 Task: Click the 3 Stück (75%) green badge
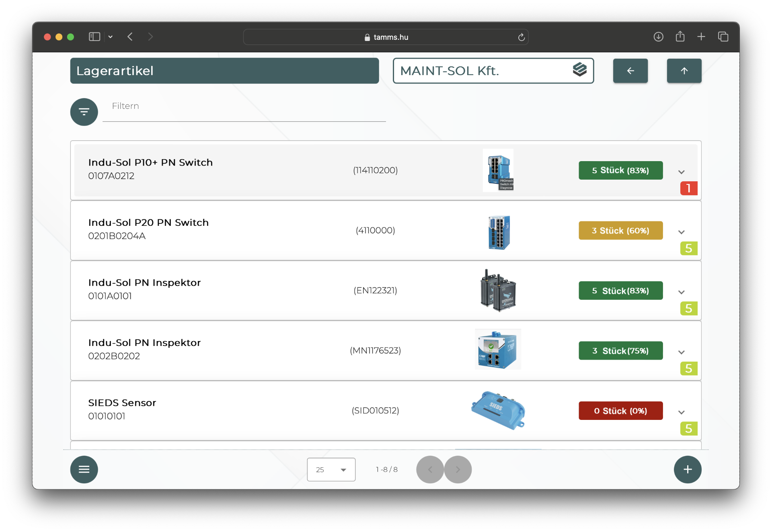(620, 351)
